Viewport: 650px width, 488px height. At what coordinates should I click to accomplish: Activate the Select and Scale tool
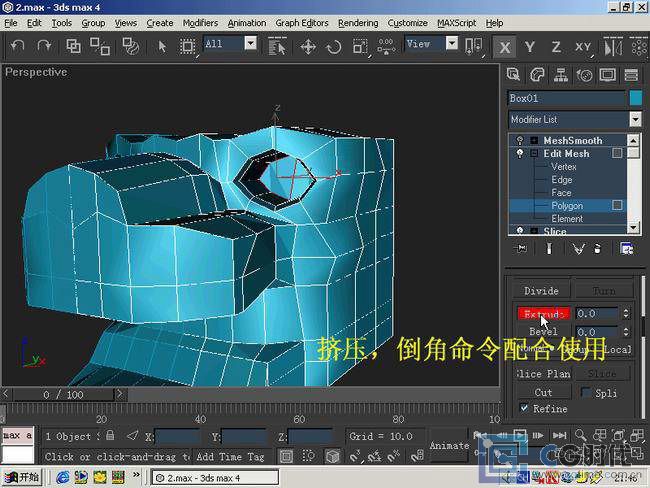coord(360,47)
